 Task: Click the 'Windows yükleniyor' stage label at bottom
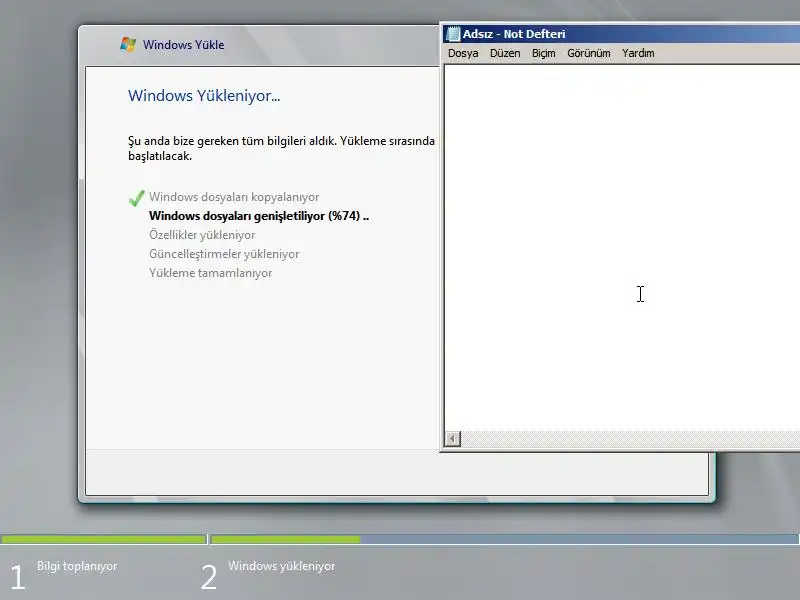point(282,566)
